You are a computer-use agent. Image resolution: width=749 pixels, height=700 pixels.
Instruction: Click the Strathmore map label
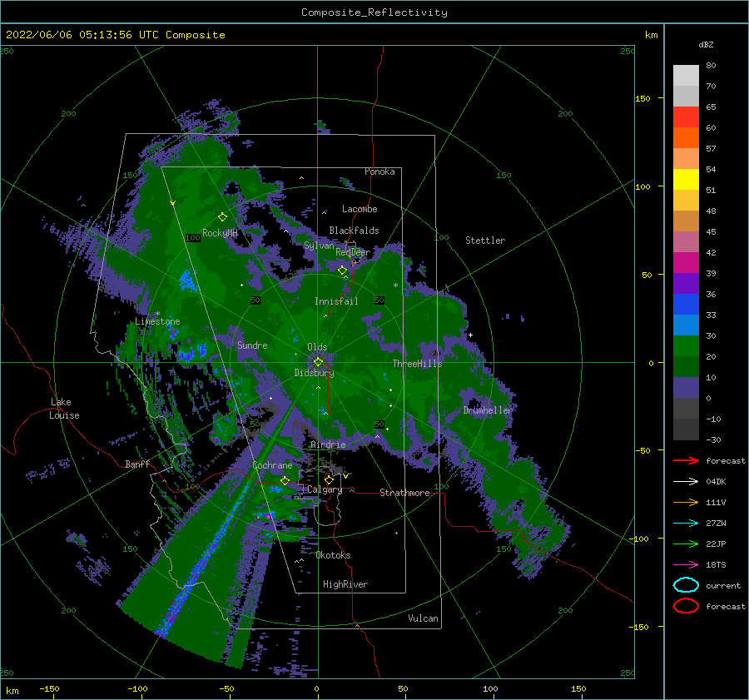click(x=404, y=493)
